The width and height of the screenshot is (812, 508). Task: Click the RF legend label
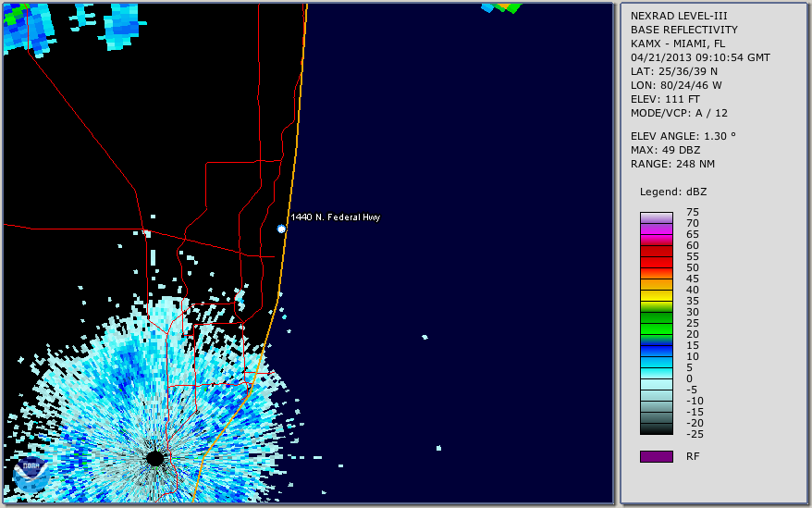[x=693, y=456]
